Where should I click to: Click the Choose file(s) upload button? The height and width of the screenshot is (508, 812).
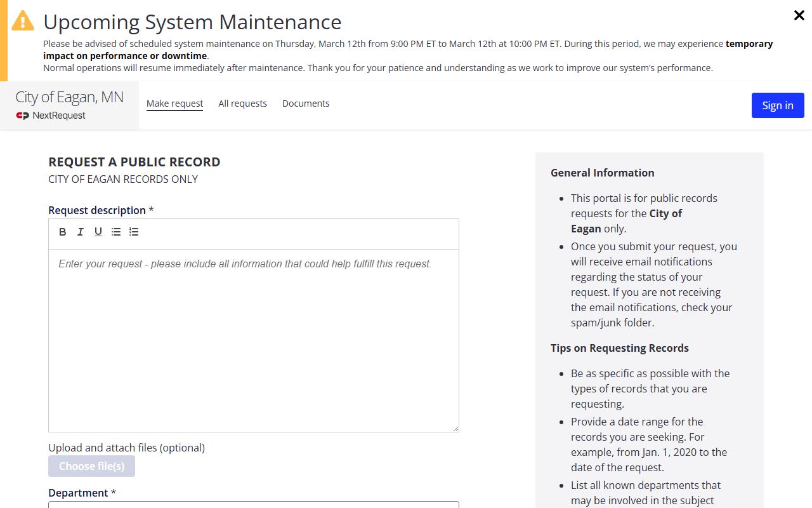(x=91, y=466)
